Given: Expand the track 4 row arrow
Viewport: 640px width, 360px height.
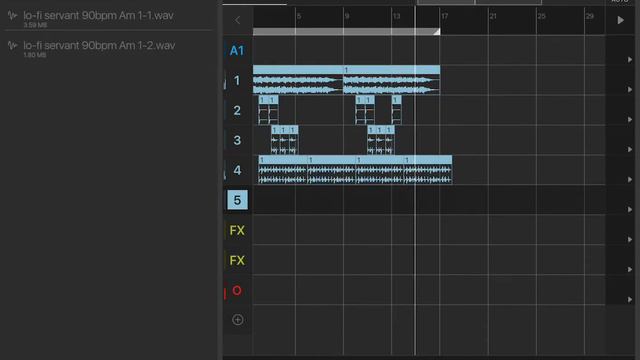Looking at the screenshot, I should point(630,180).
